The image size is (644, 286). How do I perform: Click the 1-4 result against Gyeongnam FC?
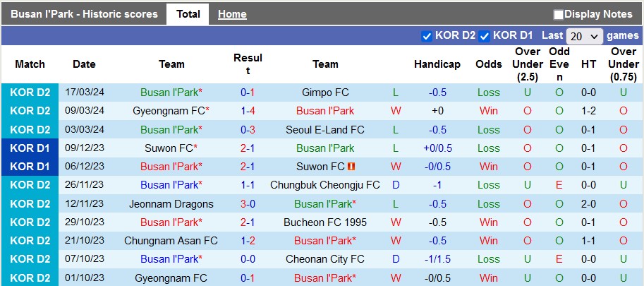(248, 111)
